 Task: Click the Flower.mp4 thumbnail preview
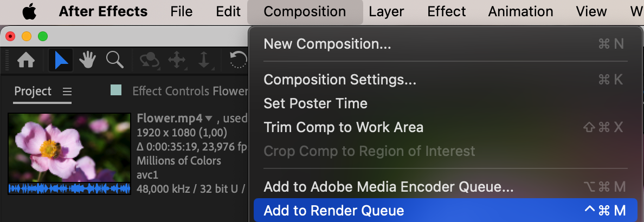69,148
